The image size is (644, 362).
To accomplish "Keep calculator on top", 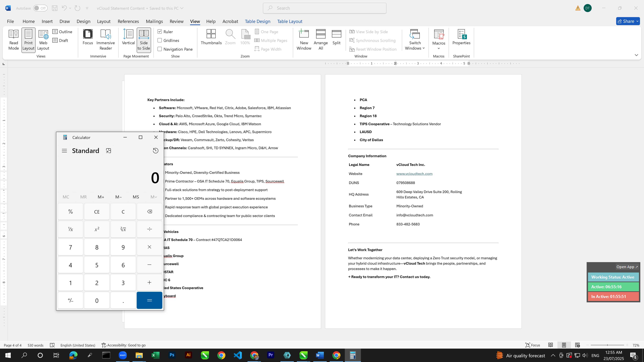I will click(108, 151).
